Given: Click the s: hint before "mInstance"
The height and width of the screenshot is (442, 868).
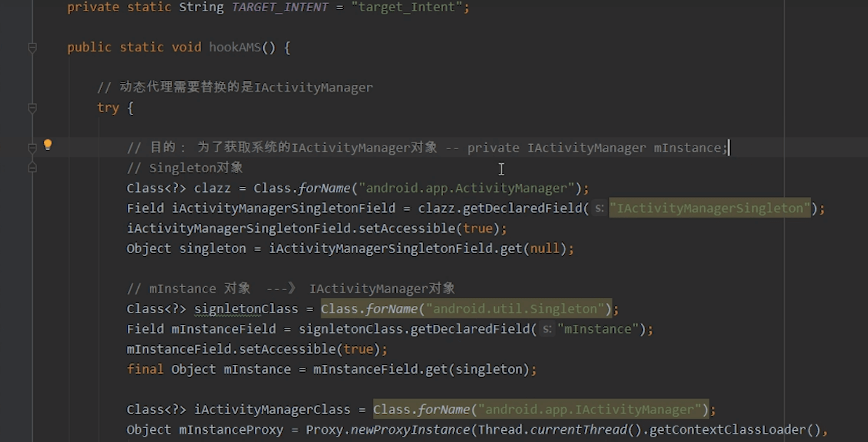Looking at the screenshot, I should click(547, 329).
